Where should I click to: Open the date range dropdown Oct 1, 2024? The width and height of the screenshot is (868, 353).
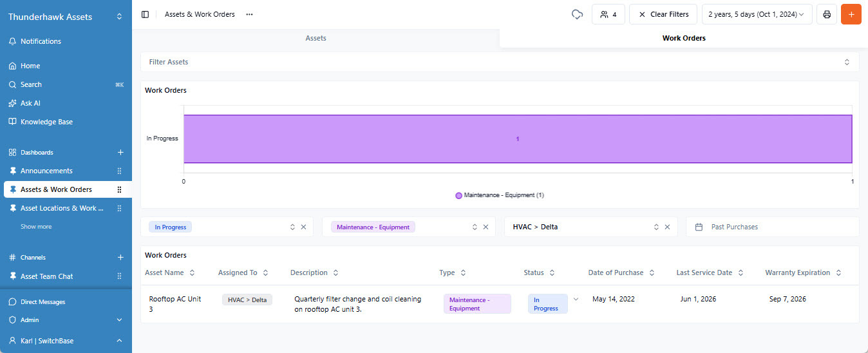click(757, 14)
